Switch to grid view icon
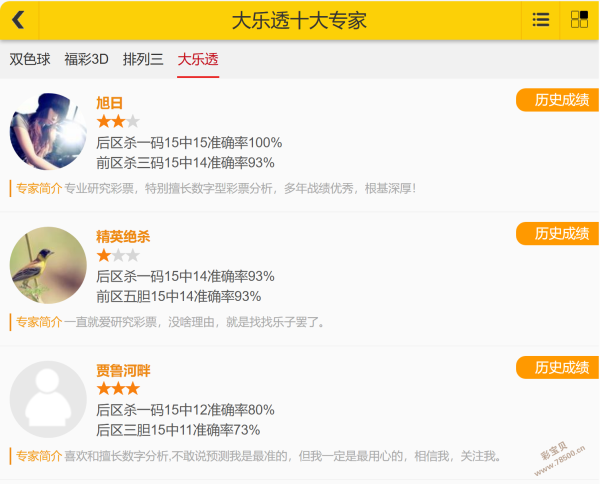 pos(579,20)
